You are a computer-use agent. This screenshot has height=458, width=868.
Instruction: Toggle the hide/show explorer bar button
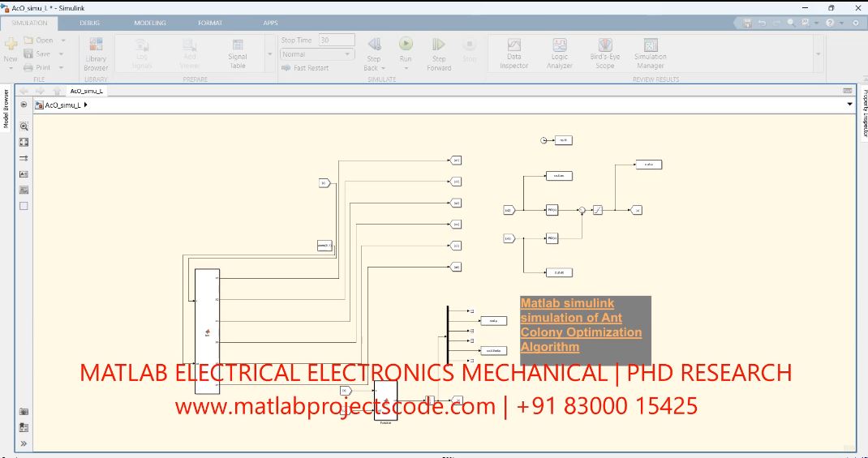(24, 105)
